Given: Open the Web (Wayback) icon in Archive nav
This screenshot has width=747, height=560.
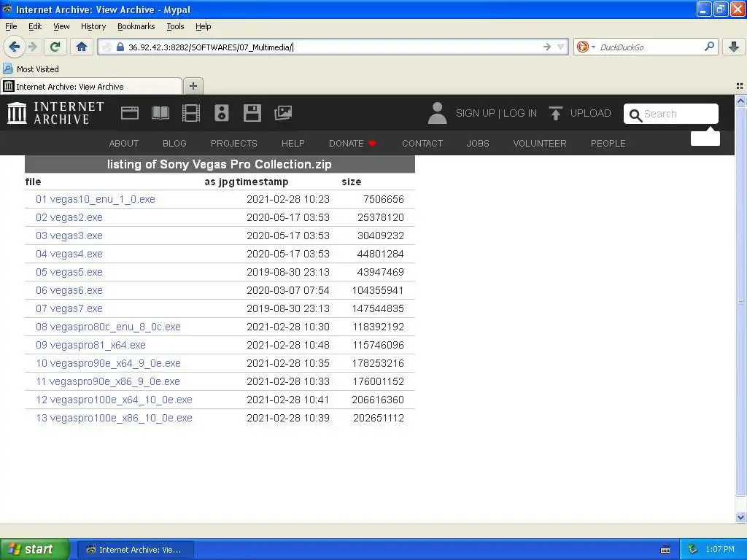Looking at the screenshot, I should [130, 113].
